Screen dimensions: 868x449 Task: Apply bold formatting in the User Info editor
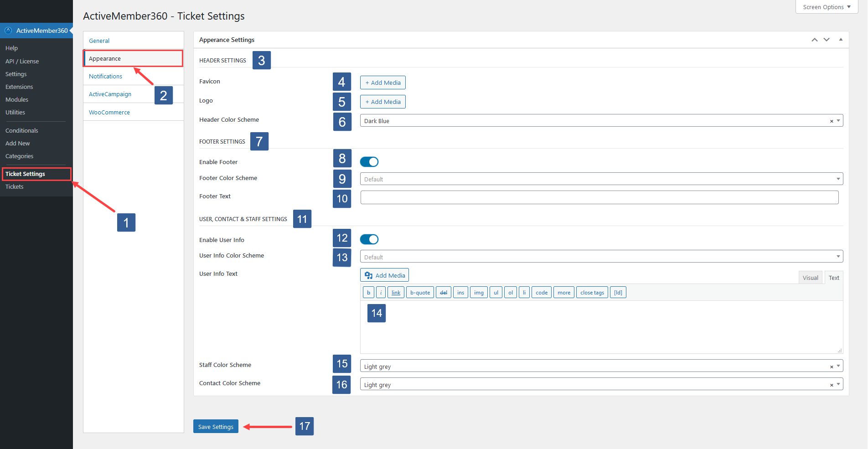368,292
